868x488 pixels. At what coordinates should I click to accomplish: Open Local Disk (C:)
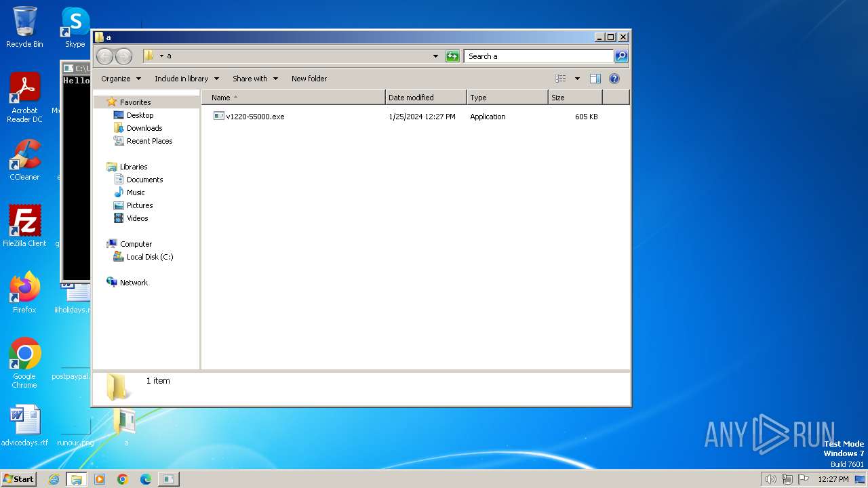pos(150,257)
